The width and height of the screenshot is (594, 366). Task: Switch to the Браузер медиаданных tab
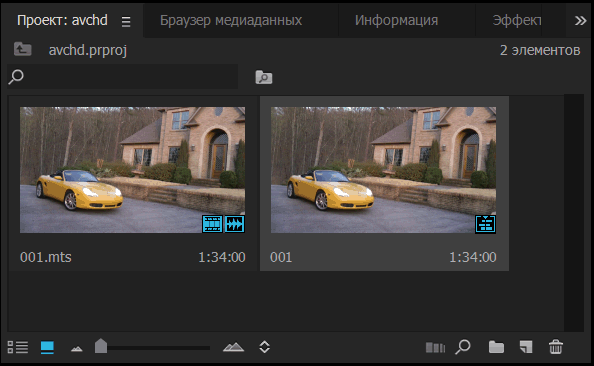[231, 20]
